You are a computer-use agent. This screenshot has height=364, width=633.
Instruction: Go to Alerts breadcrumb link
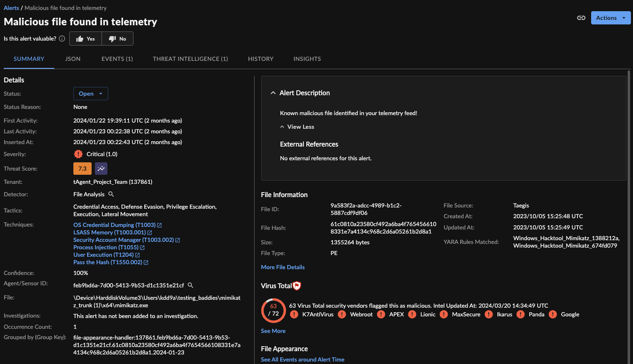(x=11, y=8)
